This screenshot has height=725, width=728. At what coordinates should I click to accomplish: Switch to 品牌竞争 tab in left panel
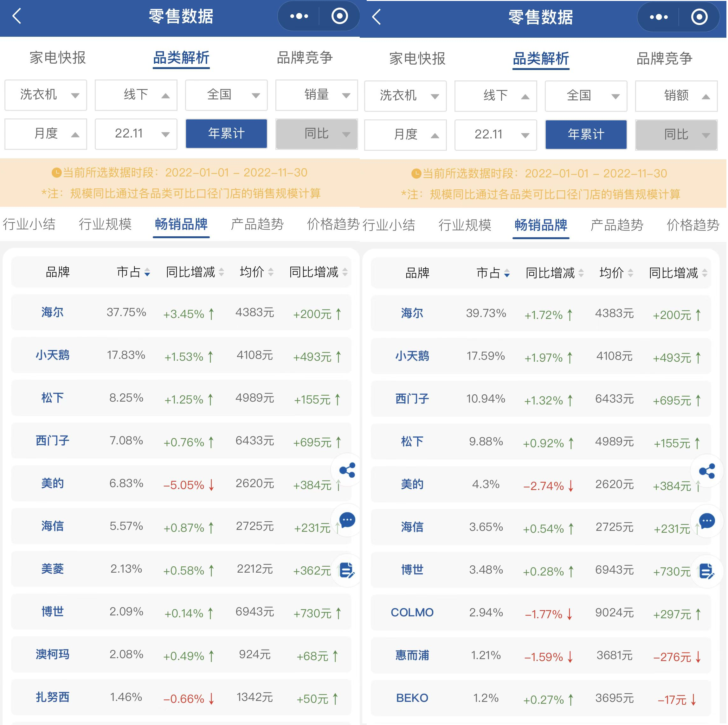pos(305,58)
